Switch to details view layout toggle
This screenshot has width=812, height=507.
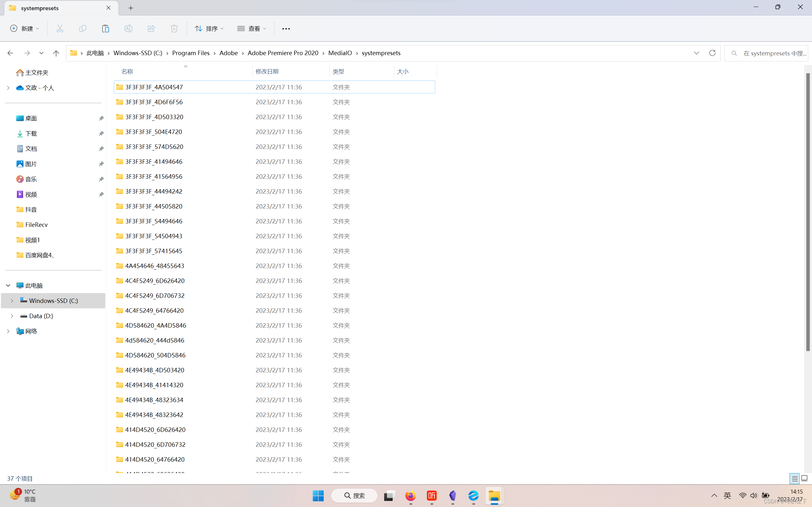[794, 478]
